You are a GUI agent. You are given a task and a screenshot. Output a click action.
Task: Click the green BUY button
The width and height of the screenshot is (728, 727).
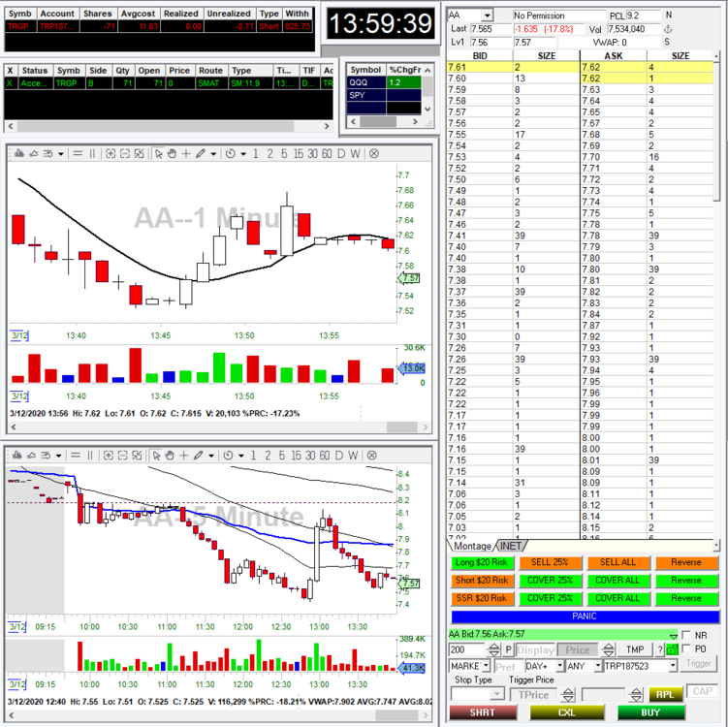[x=649, y=712]
